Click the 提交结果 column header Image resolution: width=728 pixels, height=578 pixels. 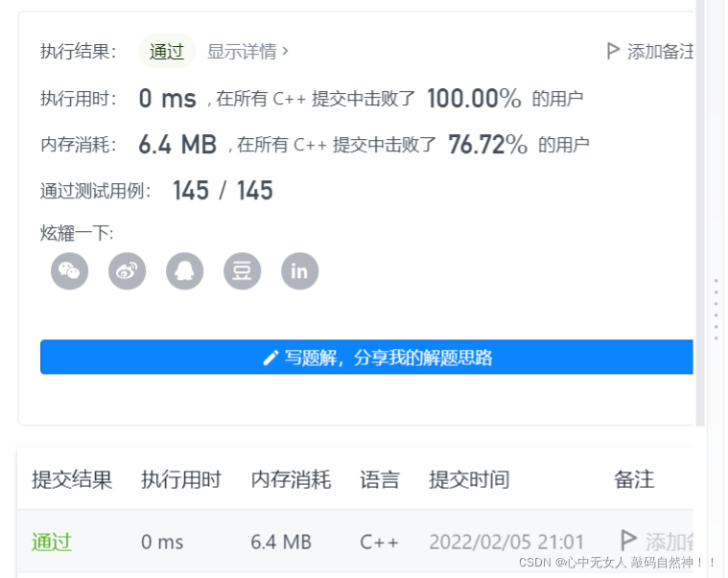tap(72, 479)
